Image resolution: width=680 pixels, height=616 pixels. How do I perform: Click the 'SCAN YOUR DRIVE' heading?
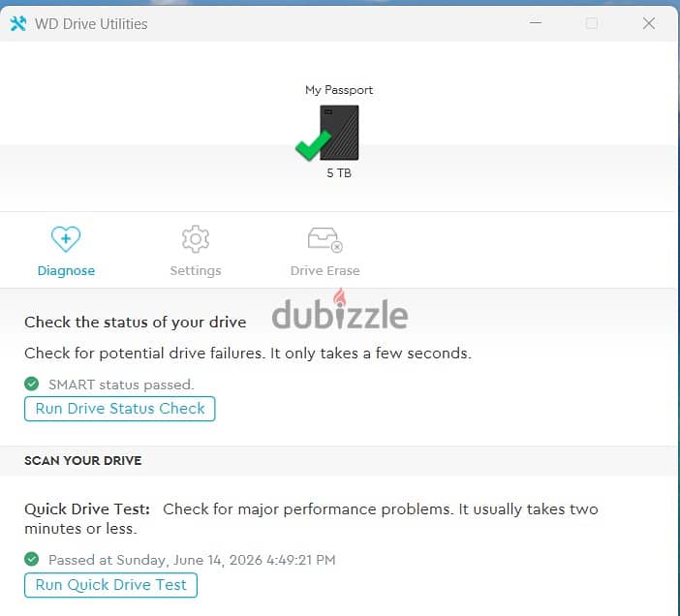coord(83,460)
